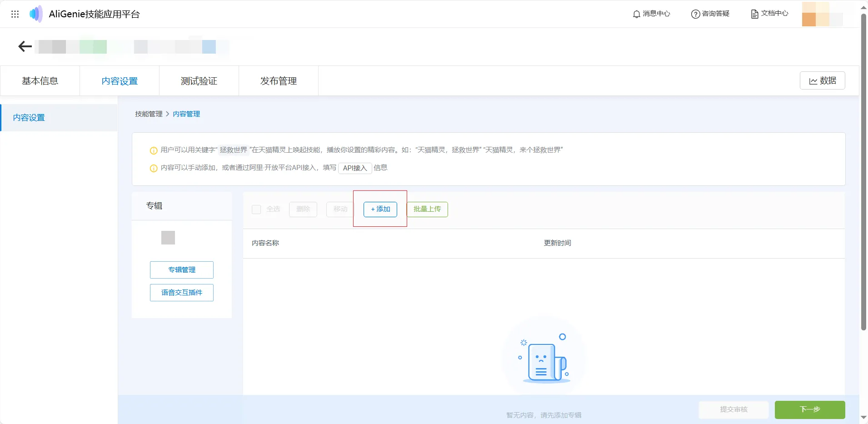Open 专辑管理 album management

[182, 270]
